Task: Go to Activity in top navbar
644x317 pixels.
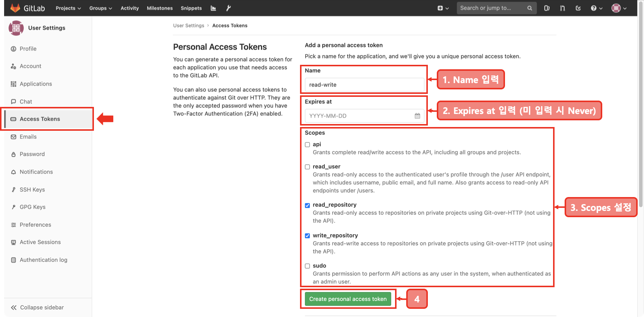Action: (130, 8)
